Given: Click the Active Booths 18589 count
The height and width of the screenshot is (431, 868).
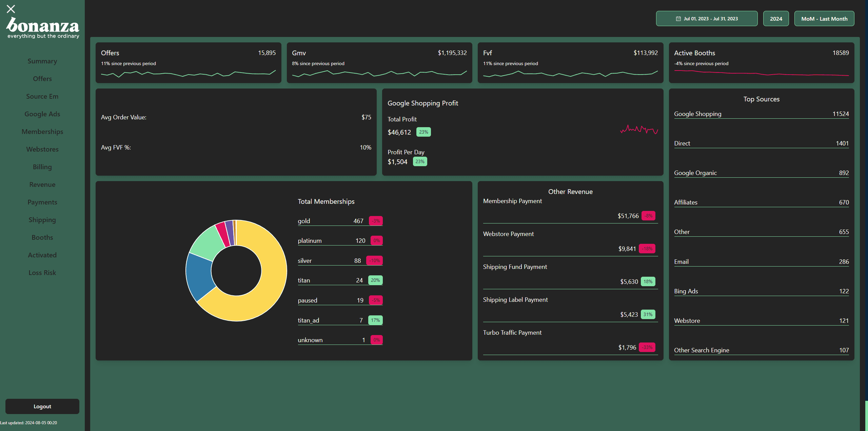Looking at the screenshot, I should (841, 53).
